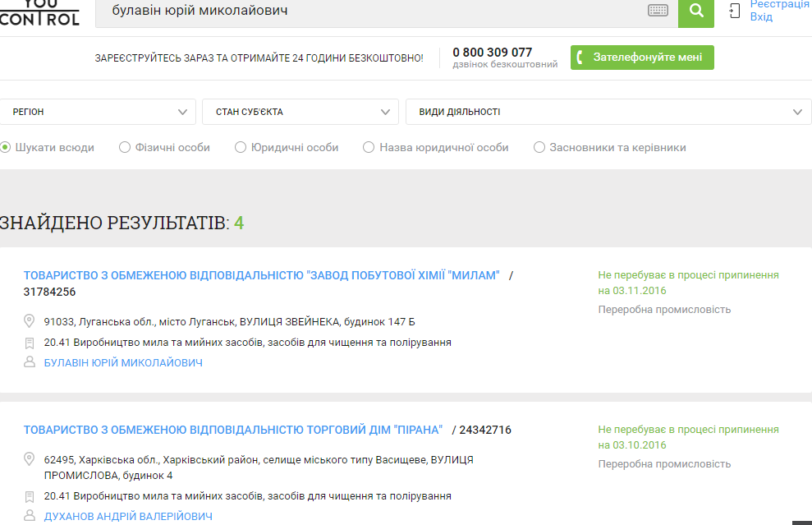Screen dimensions: 812x525
Task: Click the login door icon
Action: (734, 12)
